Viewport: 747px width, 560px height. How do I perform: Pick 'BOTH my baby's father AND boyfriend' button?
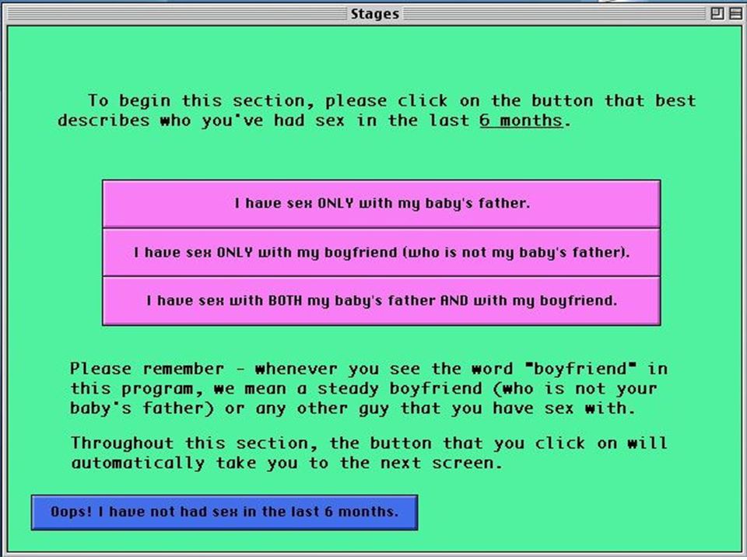point(381,301)
